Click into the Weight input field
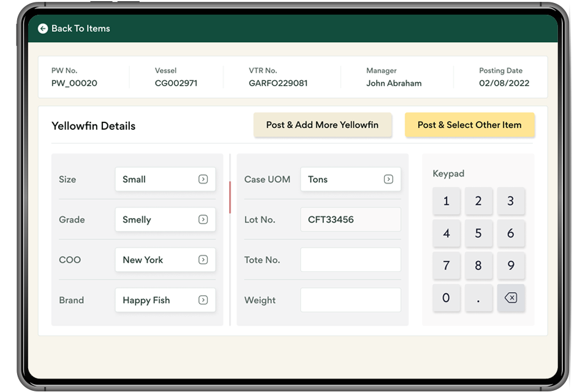 tap(350, 300)
